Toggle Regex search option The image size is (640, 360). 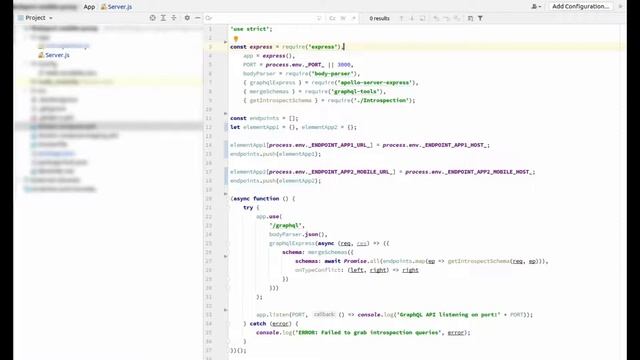pyautogui.click(x=354, y=18)
